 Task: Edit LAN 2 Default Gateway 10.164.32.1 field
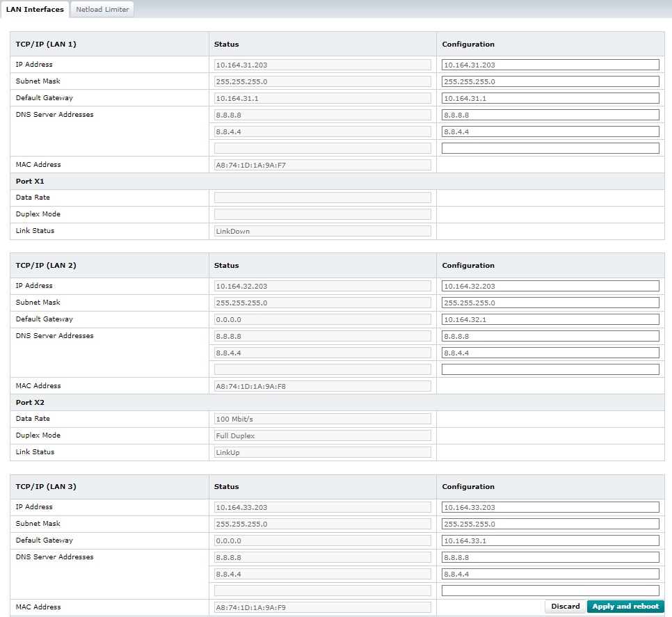click(550, 319)
